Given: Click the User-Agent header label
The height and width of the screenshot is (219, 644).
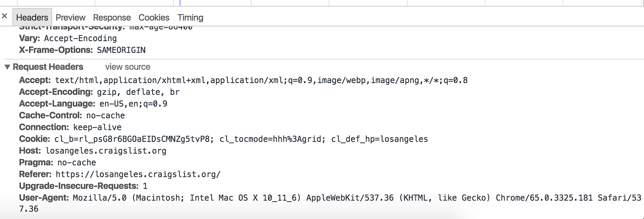Looking at the screenshot, I should [x=44, y=198].
